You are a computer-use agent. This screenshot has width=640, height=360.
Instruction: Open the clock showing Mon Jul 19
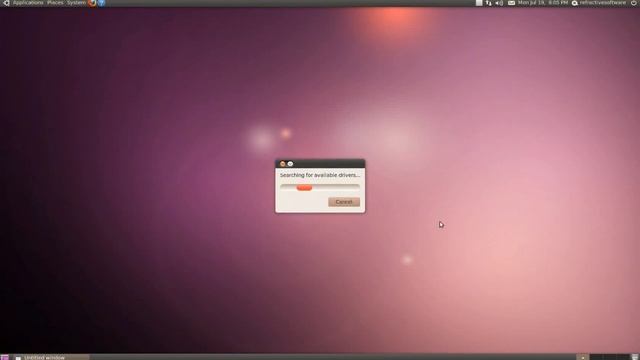point(543,3)
